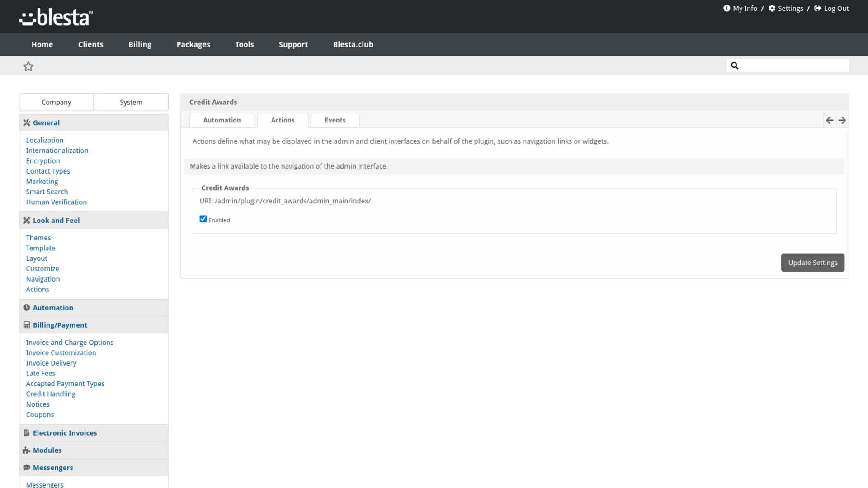Viewport: 868px width, 488px height.
Task: Click the Messengers chat bubble icon
Action: (x=27, y=468)
